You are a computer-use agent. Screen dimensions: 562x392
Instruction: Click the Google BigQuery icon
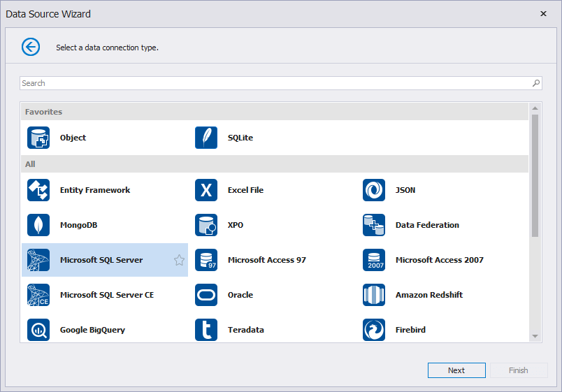point(38,330)
